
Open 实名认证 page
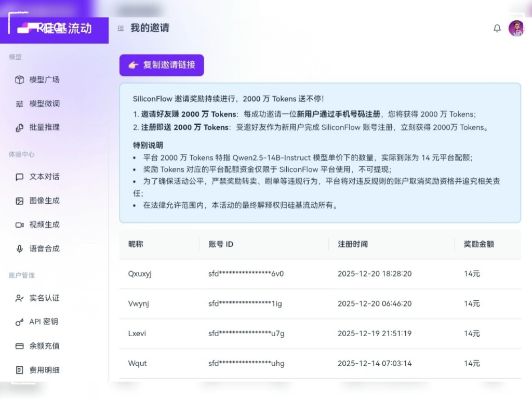[x=44, y=298]
